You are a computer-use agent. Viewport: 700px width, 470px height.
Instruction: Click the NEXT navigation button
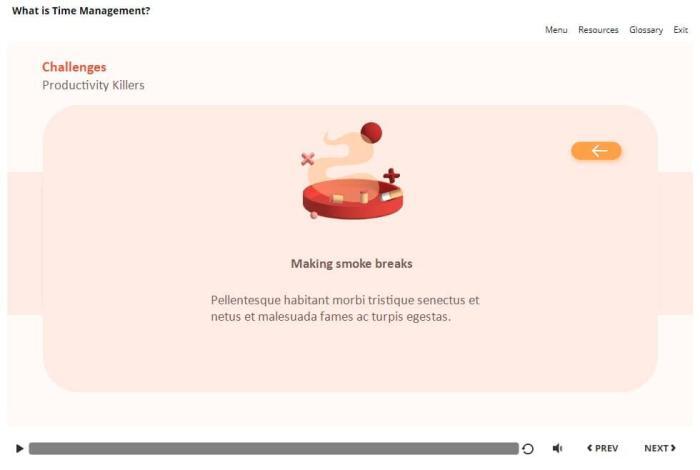[660, 448]
